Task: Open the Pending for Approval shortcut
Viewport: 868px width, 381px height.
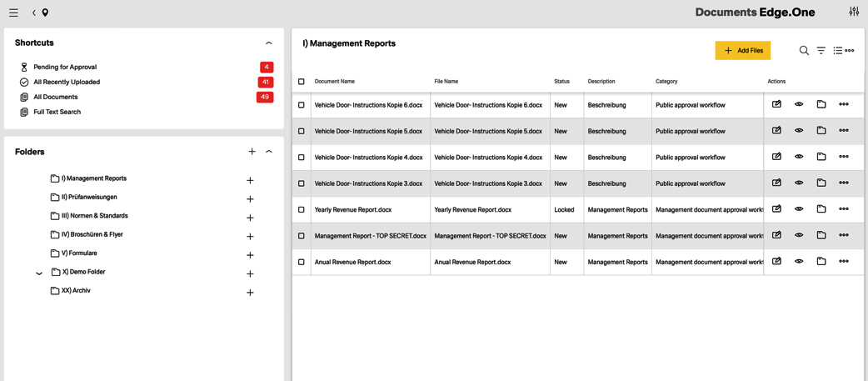Action: coord(65,67)
